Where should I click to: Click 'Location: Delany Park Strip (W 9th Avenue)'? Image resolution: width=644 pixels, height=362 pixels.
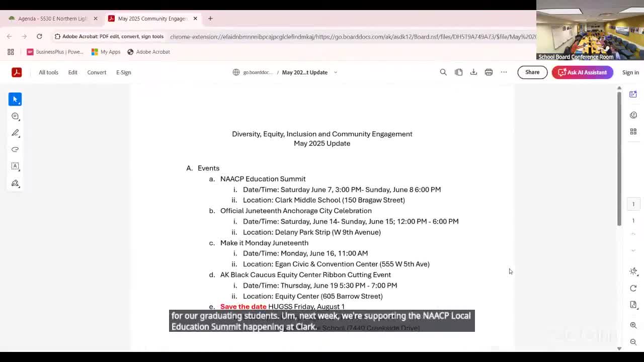(x=311, y=232)
